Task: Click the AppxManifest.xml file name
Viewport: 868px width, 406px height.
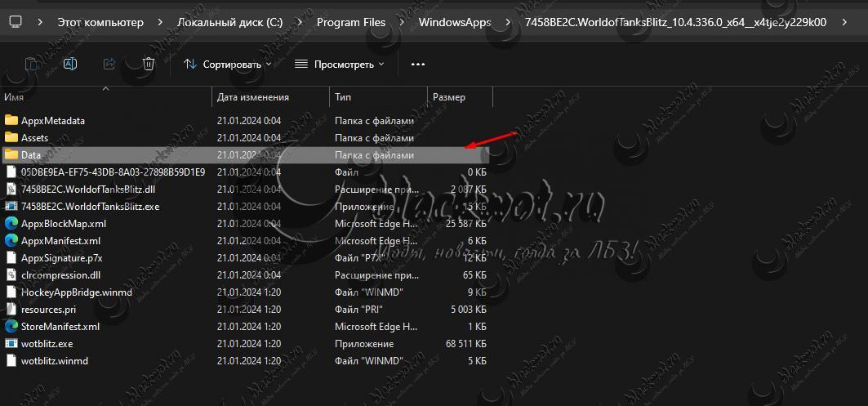Action: click(x=61, y=241)
